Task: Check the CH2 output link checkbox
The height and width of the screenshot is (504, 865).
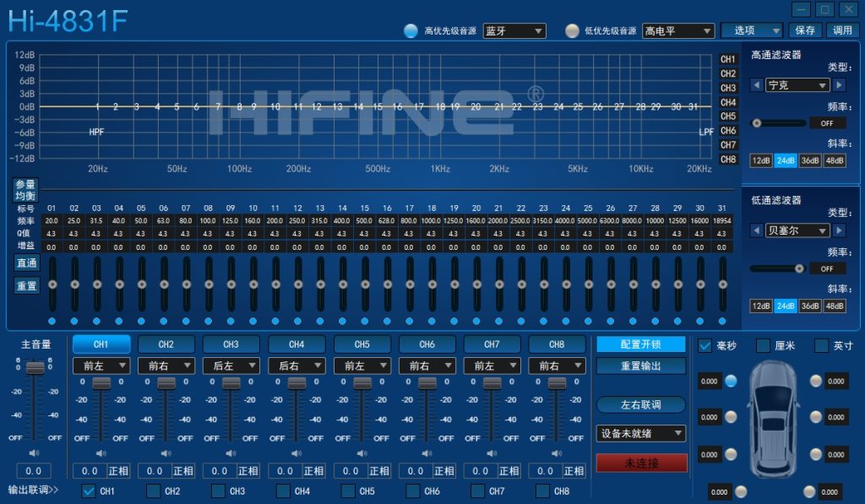Action: coord(154,490)
